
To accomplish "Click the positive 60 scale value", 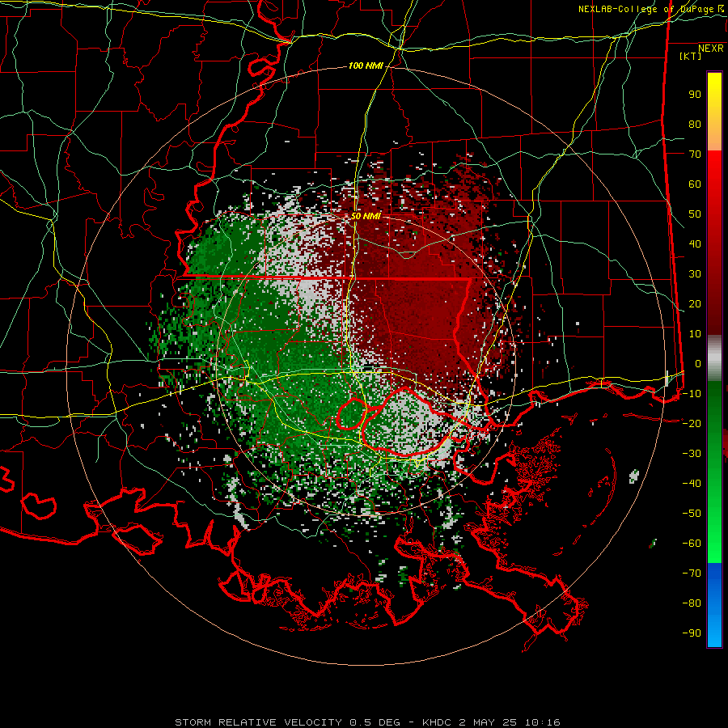I will click(x=695, y=184).
